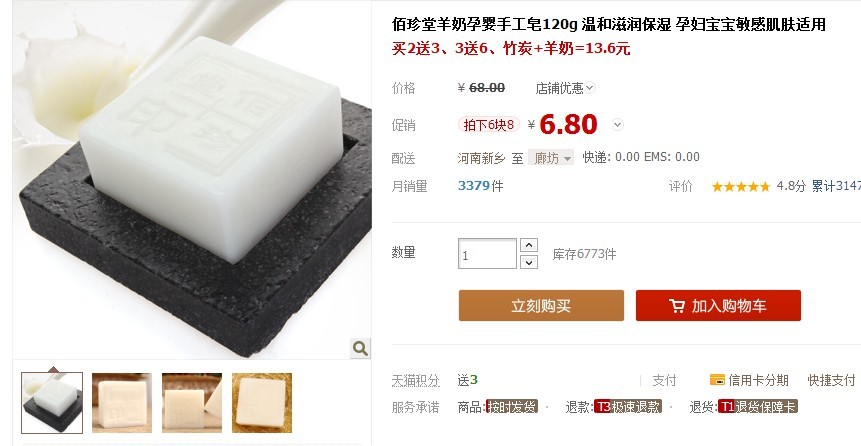
Task: Increase quantity with the up arrow
Action: click(x=529, y=245)
